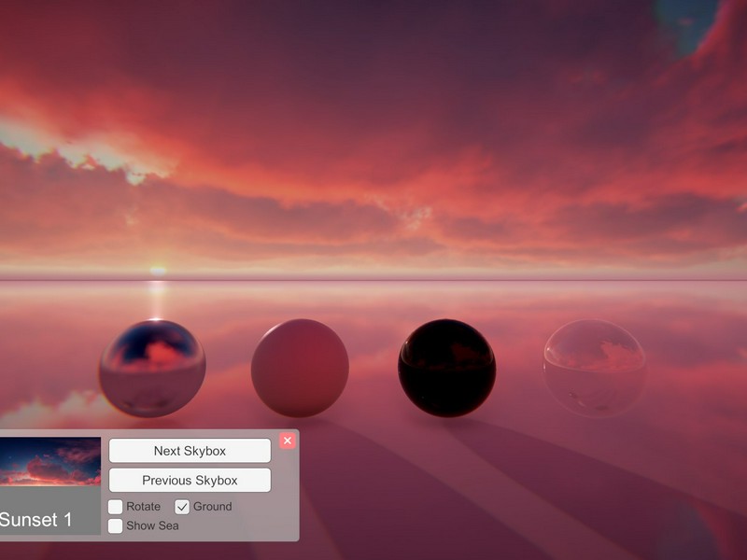This screenshot has height=560, width=747.
Task: Enable the Rotate checkbox
Action: tap(115, 507)
